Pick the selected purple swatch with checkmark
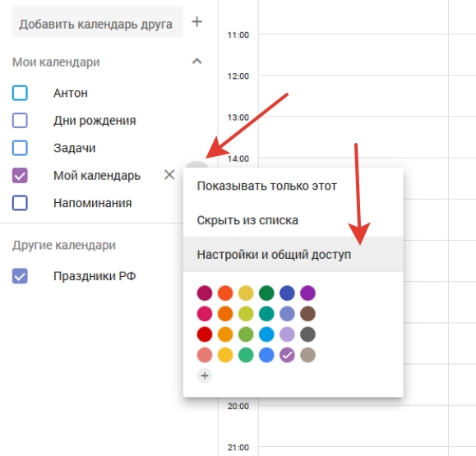 pyautogui.click(x=287, y=355)
